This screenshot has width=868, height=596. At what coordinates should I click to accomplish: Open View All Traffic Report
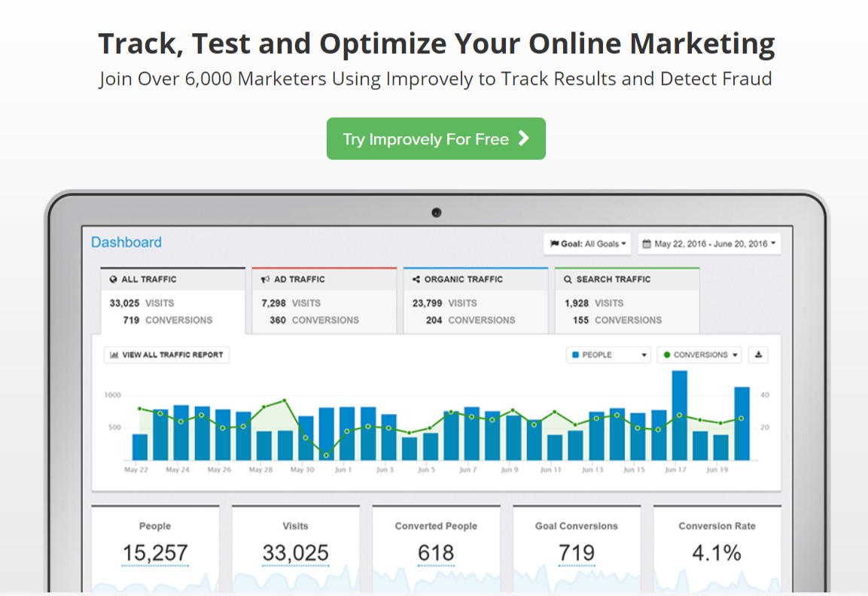[166, 354]
